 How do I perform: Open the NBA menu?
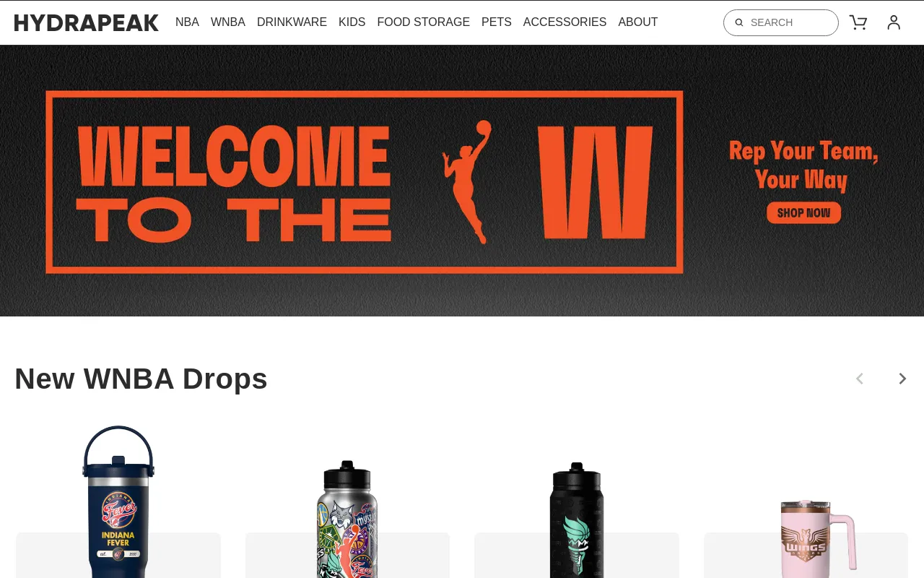tap(187, 22)
